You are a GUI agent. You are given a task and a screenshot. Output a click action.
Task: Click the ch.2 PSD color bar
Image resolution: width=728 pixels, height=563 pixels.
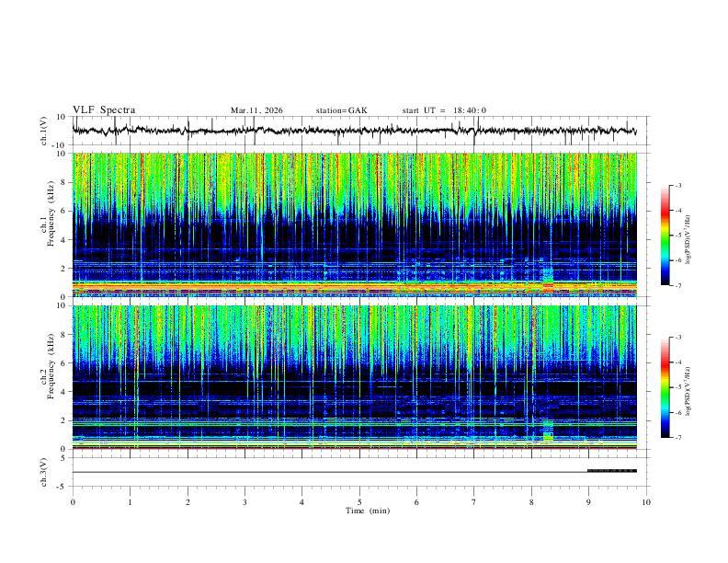(x=665, y=387)
